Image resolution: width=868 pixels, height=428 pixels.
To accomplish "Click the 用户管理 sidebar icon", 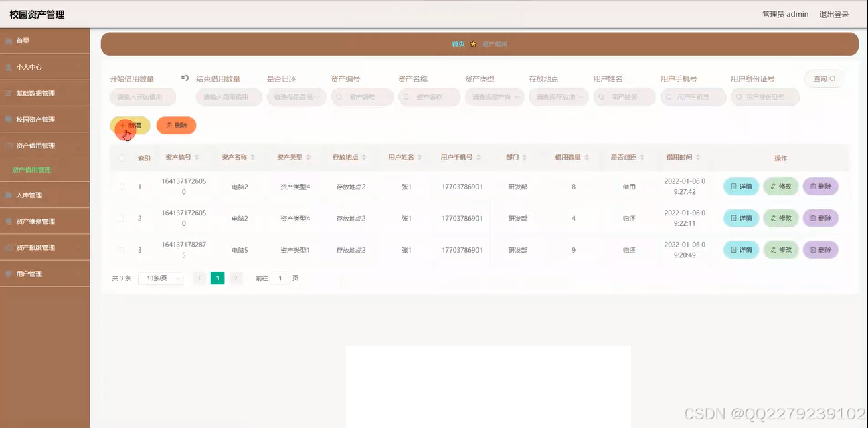I will pos(9,273).
